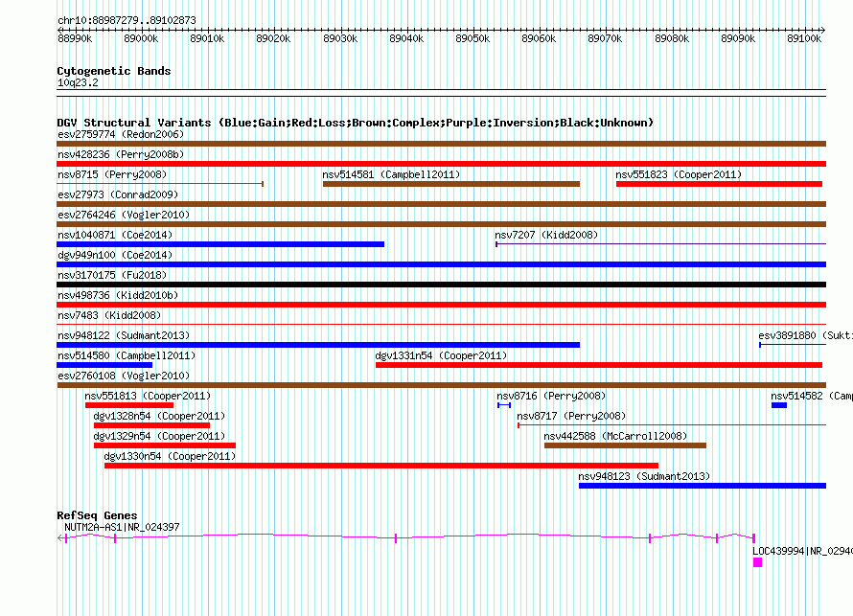Open the nsv551823 (Cooper2011) label
This screenshot has width=853, height=616.
coord(679,174)
